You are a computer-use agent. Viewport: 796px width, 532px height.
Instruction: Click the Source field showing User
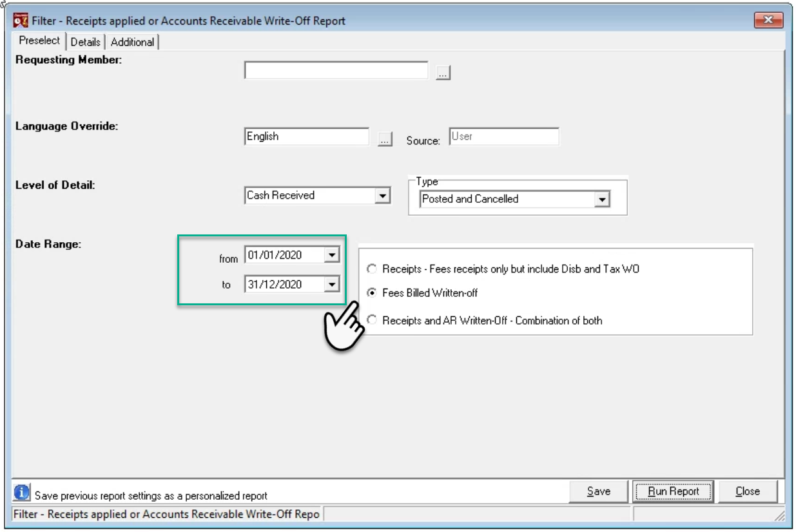[x=504, y=137]
